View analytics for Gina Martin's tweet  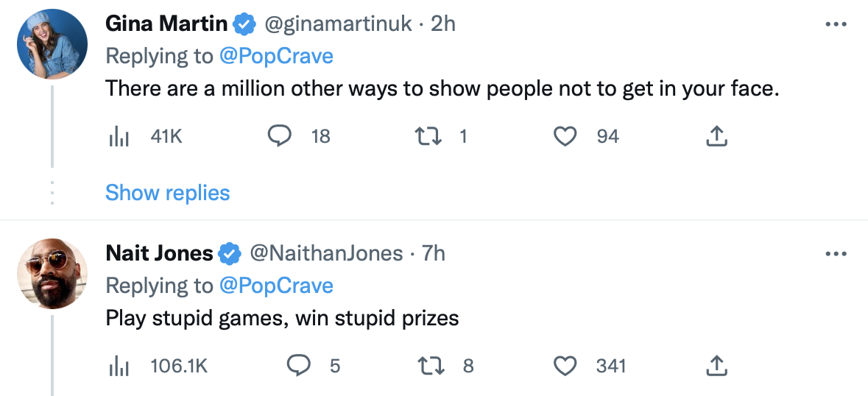119,136
